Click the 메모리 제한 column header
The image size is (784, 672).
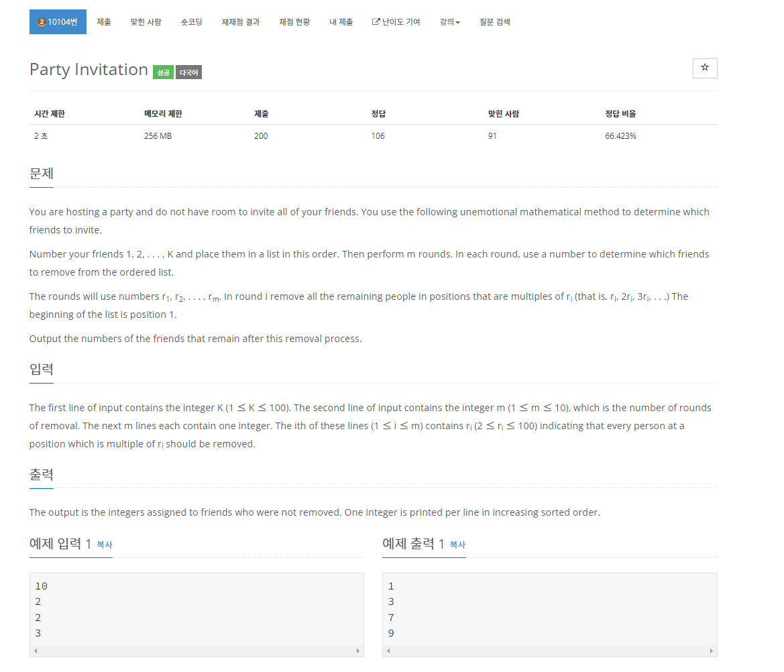coord(163,114)
